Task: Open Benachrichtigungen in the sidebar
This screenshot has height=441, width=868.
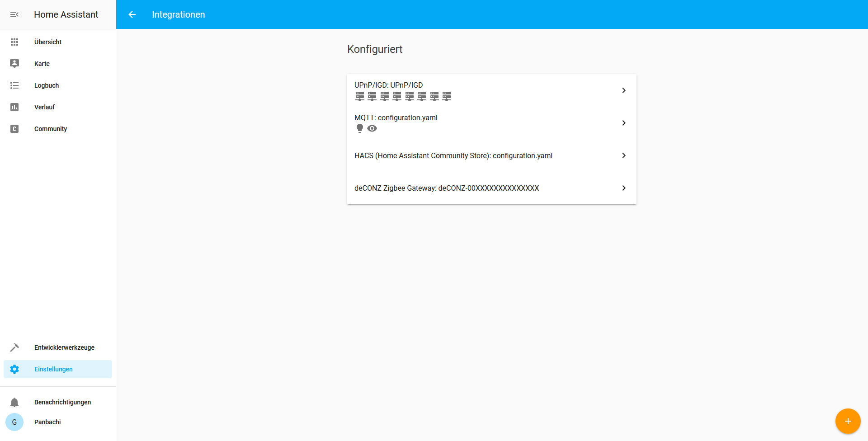Action: click(62, 402)
